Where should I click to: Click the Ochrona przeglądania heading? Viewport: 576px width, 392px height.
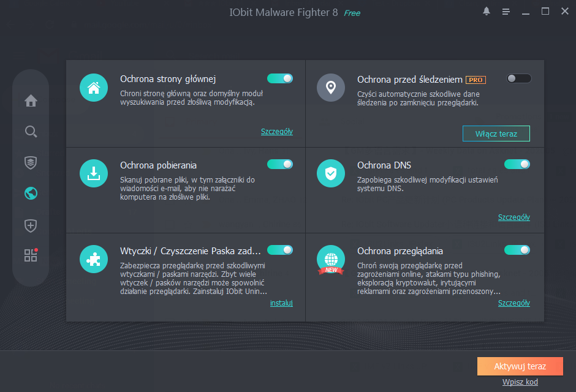400,251
